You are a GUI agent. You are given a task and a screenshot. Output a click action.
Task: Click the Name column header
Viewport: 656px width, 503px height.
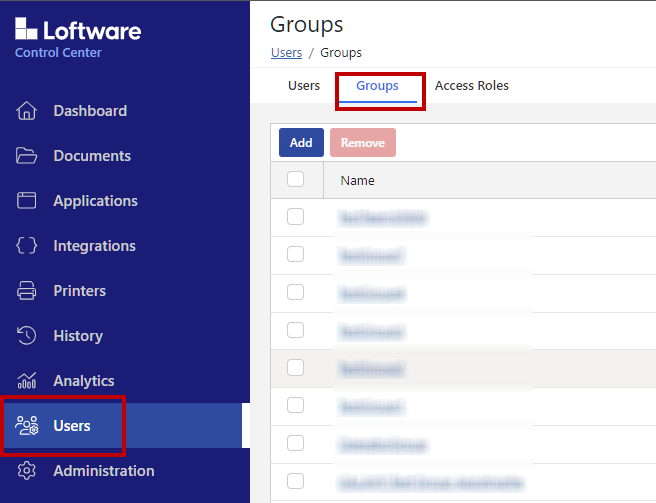click(x=358, y=181)
